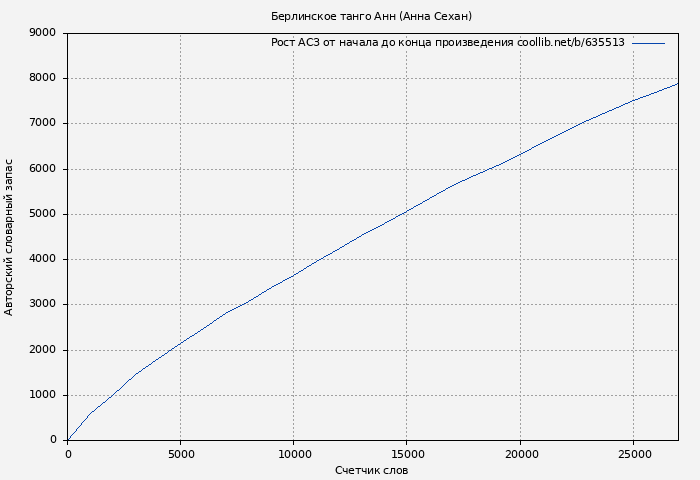Screen dimensions: 700x480
Task: Click the 5000 tick on the x-axis
Action: pyautogui.click(x=180, y=453)
